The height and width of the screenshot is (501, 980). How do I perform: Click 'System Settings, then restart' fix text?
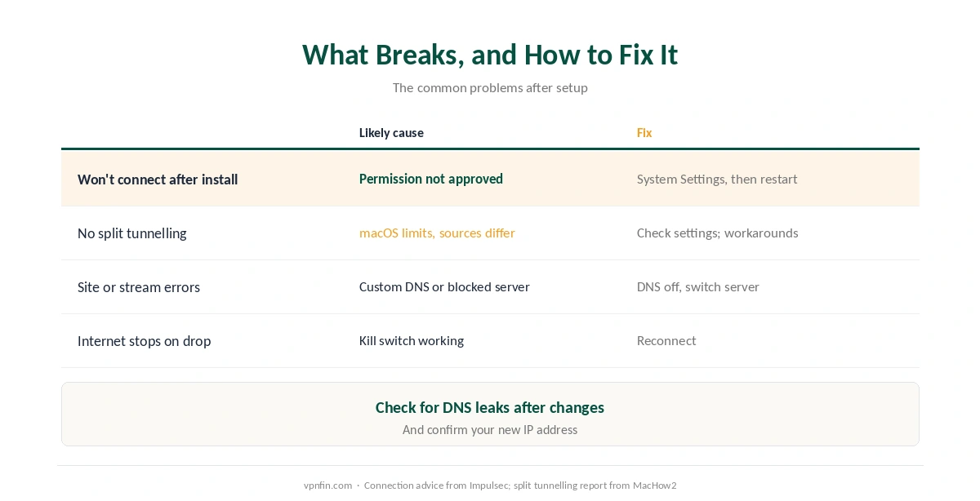[x=717, y=179]
